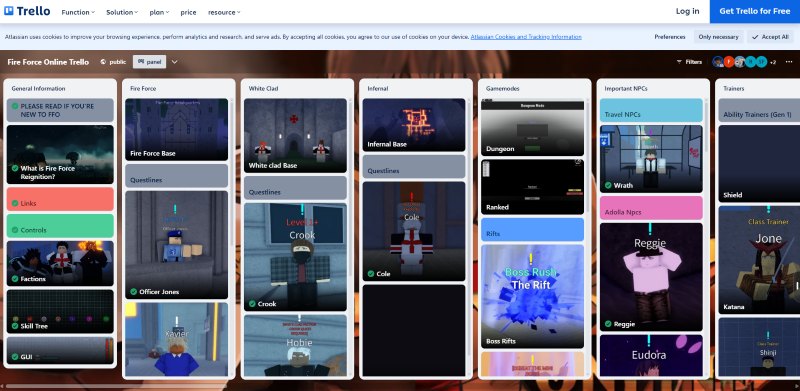Open the blue Rifts card
Image resolution: width=800 pixels, height=391 pixels.
click(x=533, y=230)
